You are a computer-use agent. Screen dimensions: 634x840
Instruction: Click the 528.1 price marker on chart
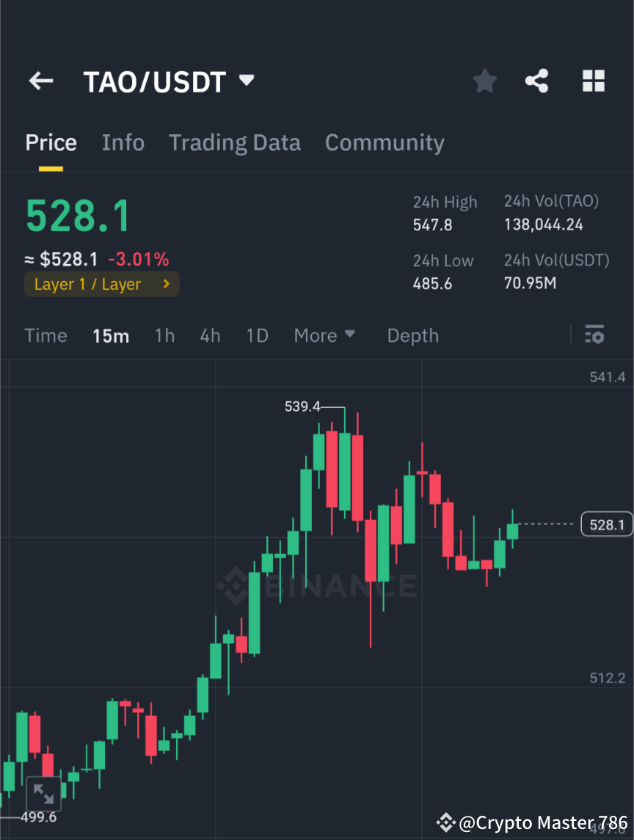607,524
